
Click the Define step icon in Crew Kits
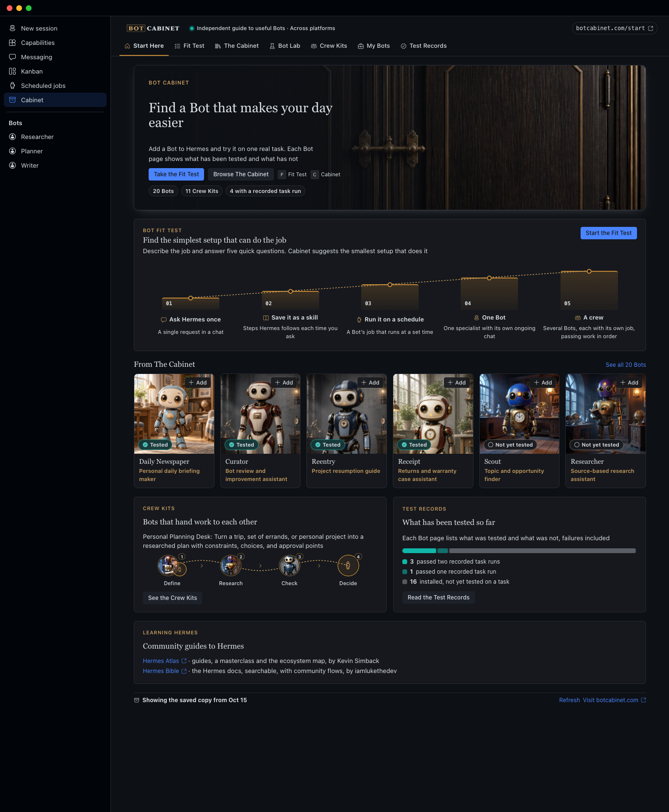click(168, 566)
